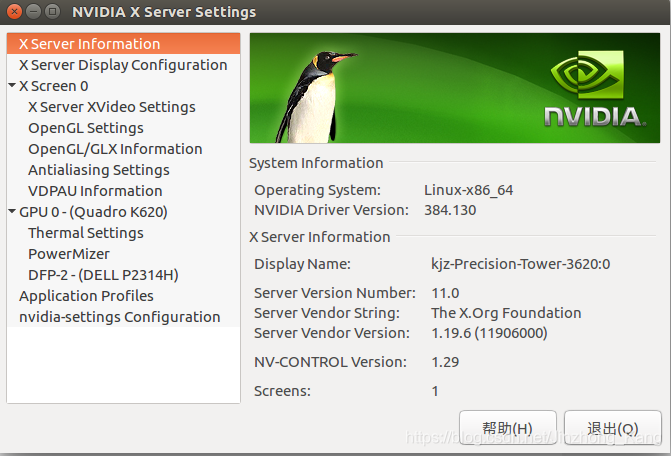Click the NVIDIA logo in banner
The height and width of the screenshot is (456, 671).
tap(595, 89)
